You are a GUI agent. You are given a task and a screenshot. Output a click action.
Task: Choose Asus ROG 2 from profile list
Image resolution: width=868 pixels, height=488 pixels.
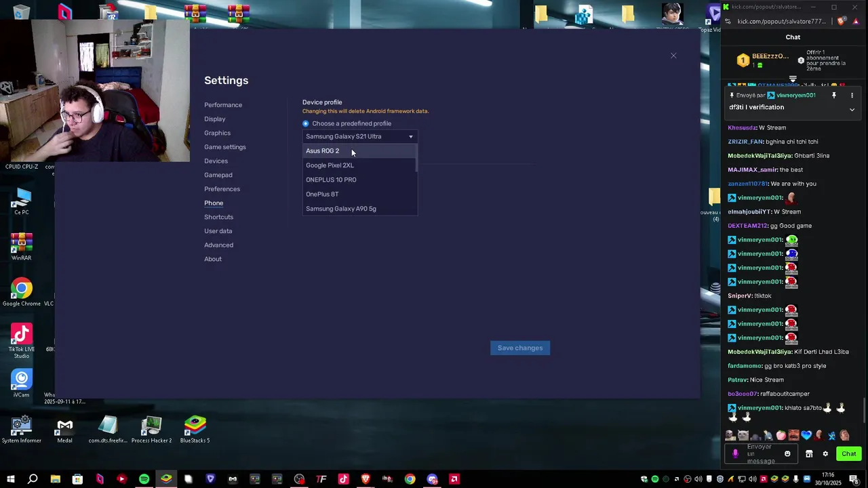coord(359,151)
